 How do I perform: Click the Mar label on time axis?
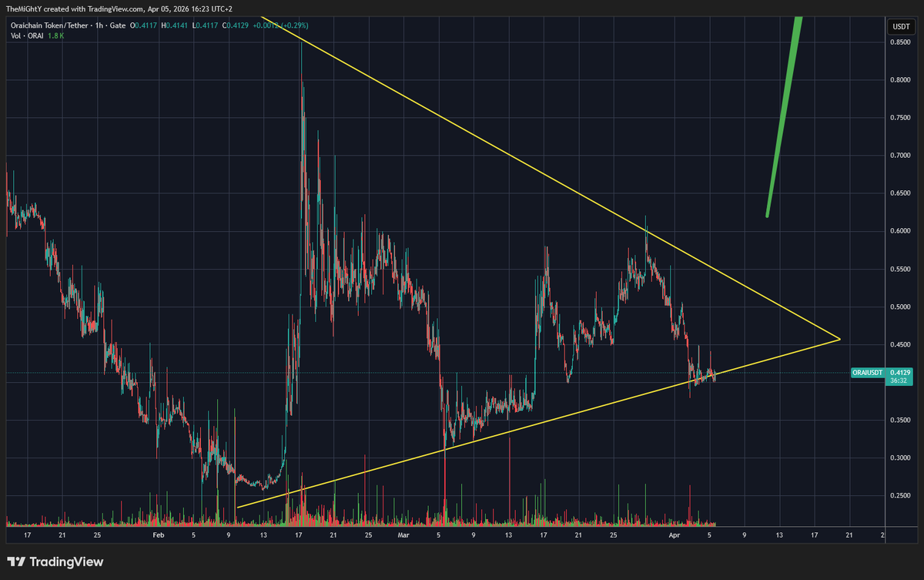[403, 534]
